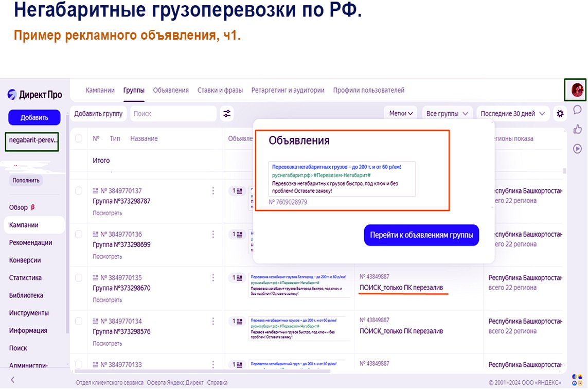
Task: Click ad count icon for group №373298670
Action: pos(237,278)
